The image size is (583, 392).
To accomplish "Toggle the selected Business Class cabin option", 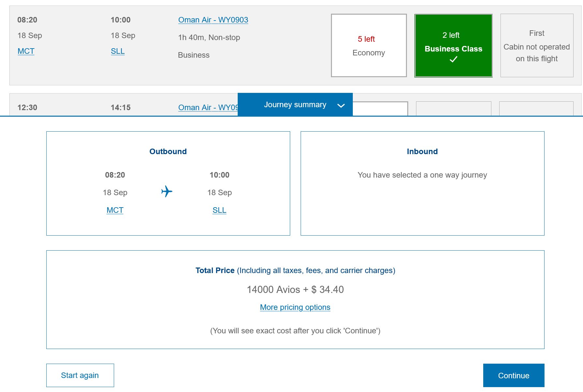I will pyautogui.click(x=453, y=45).
